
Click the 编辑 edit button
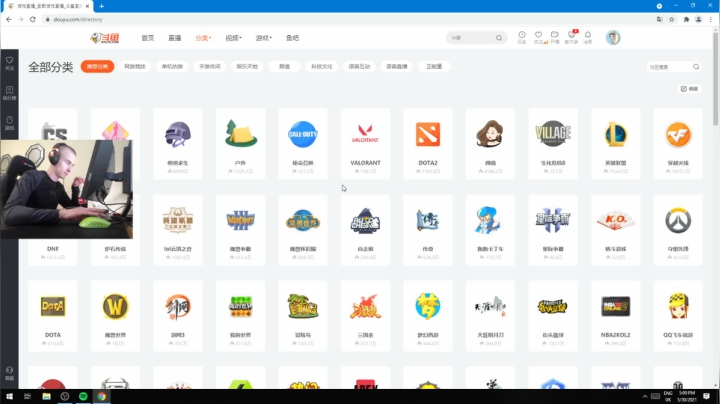(689, 89)
